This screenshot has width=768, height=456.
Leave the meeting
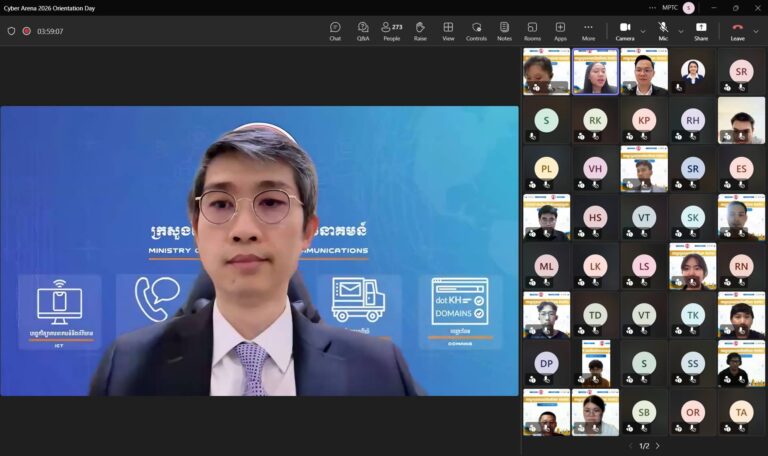click(x=738, y=31)
